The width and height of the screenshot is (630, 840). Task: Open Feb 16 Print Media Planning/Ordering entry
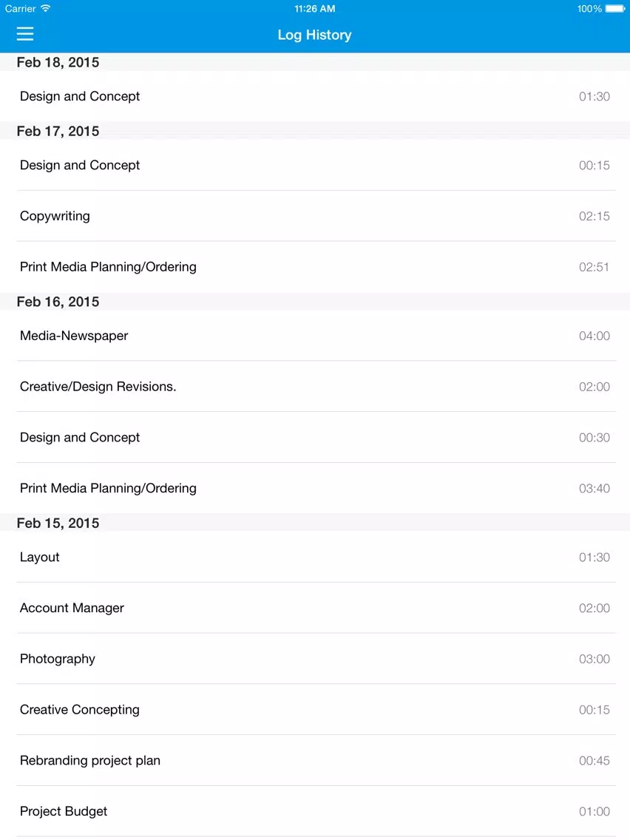coord(315,489)
